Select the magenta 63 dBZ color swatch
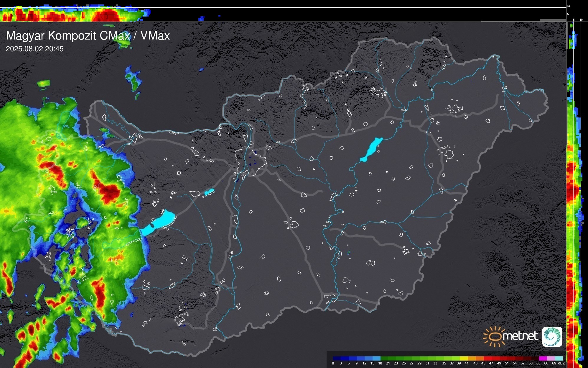The width and height of the screenshot is (588, 368). click(x=543, y=359)
